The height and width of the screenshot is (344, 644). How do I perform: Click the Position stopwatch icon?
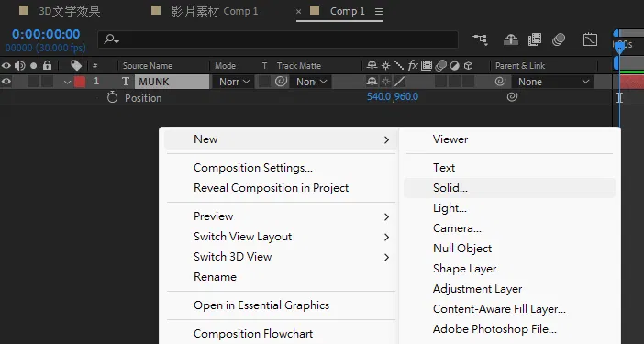coord(112,98)
